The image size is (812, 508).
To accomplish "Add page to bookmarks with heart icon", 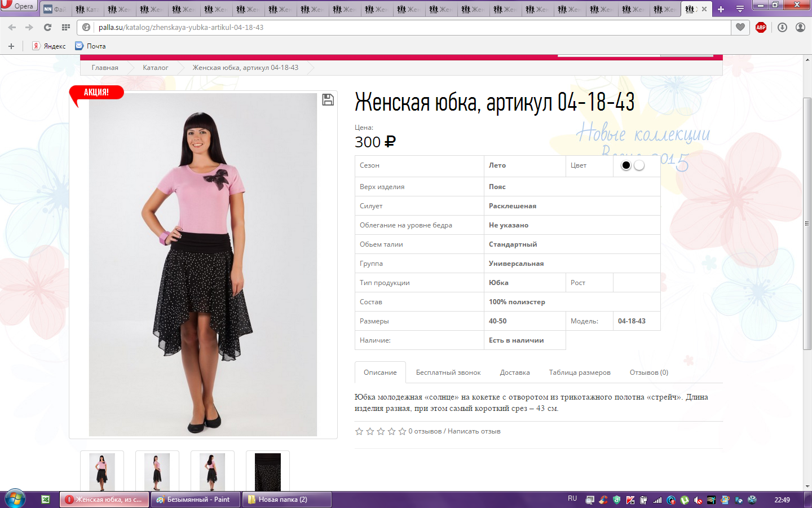I will tap(740, 27).
